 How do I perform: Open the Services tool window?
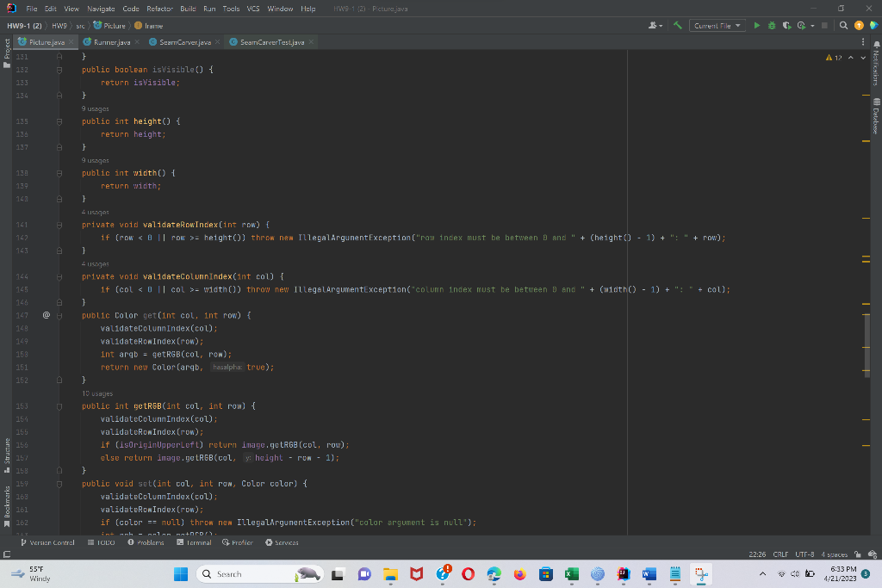(282, 542)
